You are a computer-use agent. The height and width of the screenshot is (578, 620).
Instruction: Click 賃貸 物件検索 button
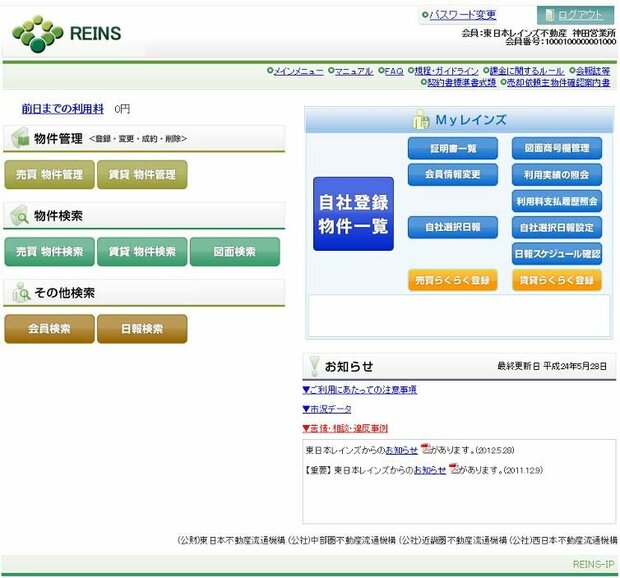(x=142, y=251)
